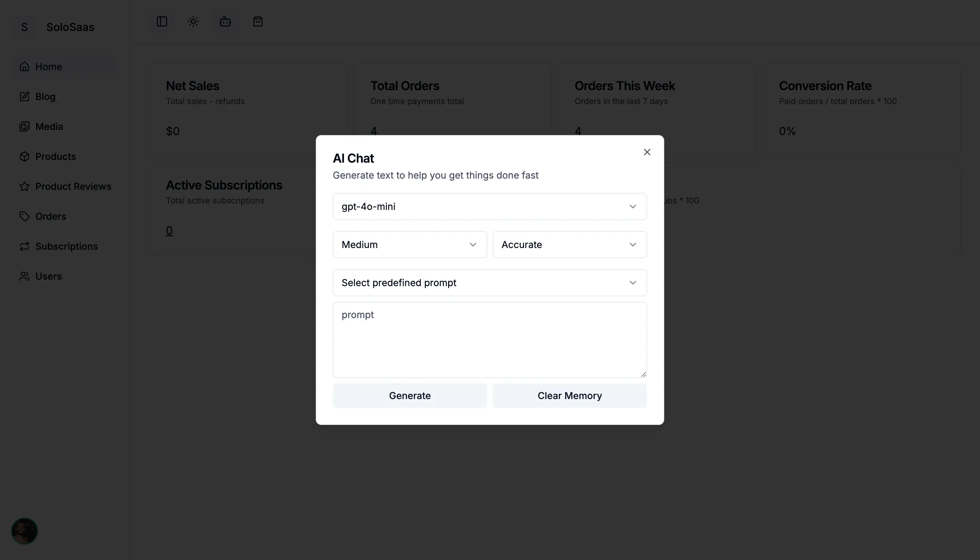The width and height of the screenshot is (980, 560).
Task: Open Media from the sidebar
Action: click(65, 127)
